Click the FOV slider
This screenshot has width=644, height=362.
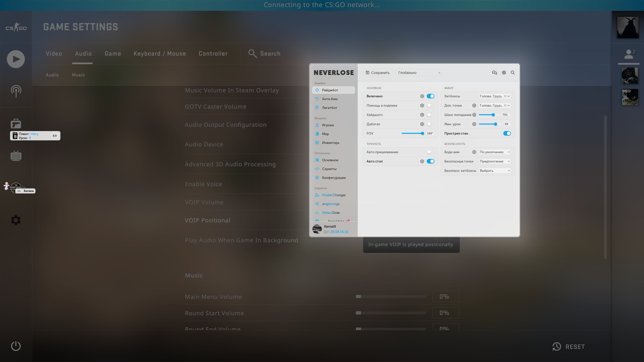click(x=413, y=133)
